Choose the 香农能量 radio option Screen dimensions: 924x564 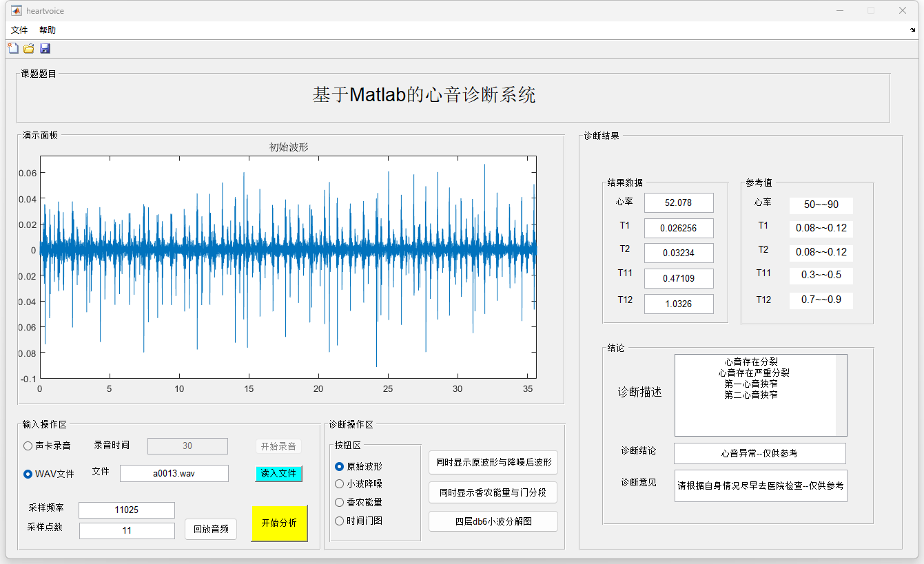(x=339, y=503)
